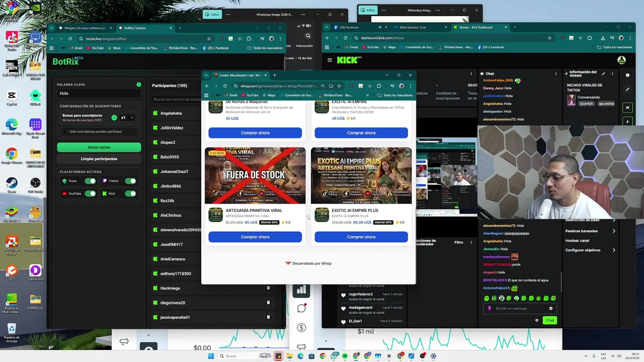The height and width of the screenshot is (362, 644).
Task: Check Solo suscriptores pueden participar
Action: click(65, 132)
